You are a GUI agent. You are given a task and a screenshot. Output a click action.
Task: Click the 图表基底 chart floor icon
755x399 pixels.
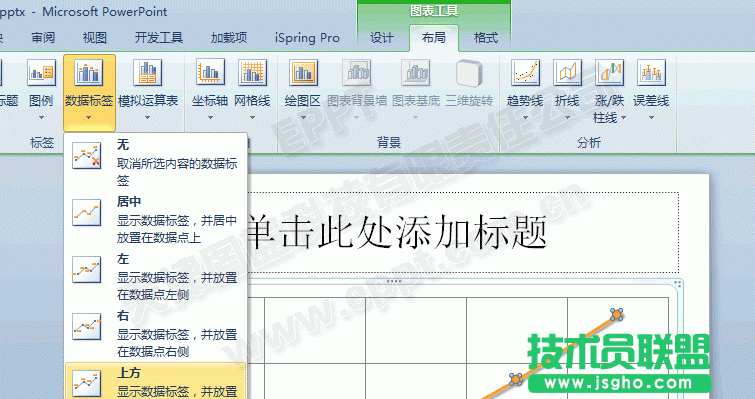click(416, 73)
